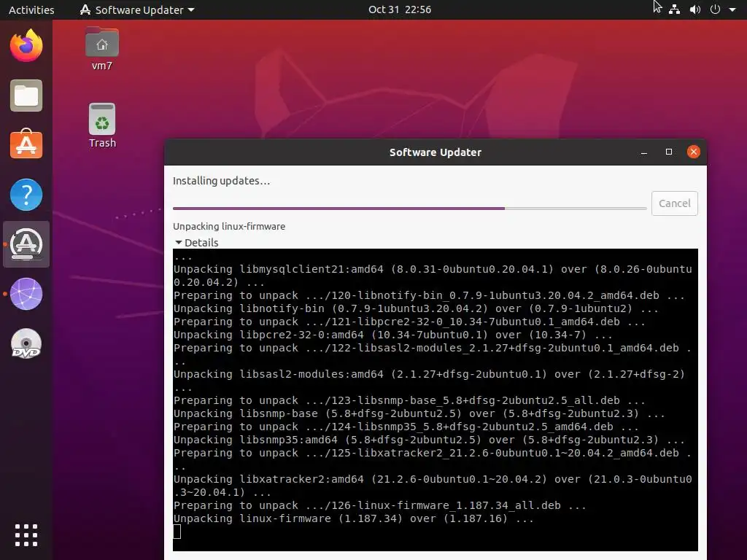Collapse the Details expander
This screenshot has height=560, width=747.
(196, 242)
